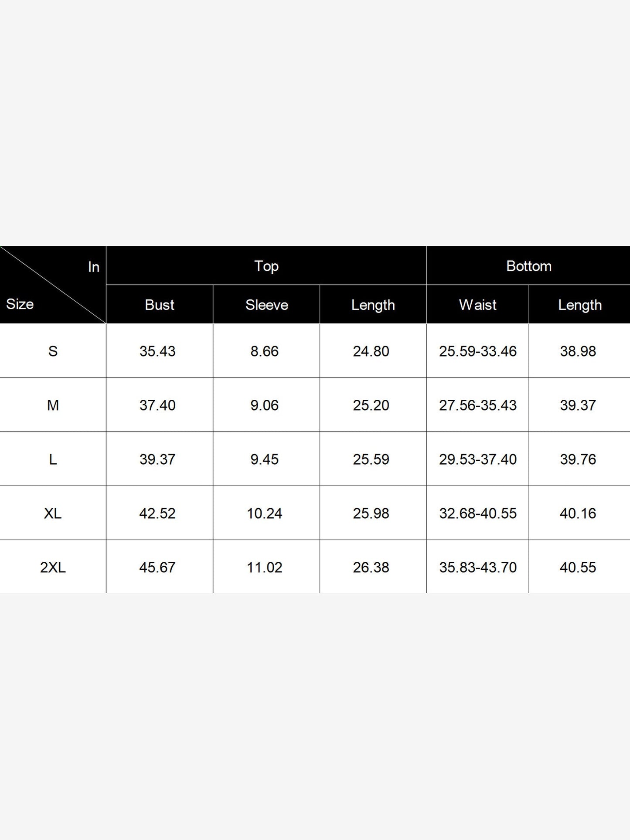Click sleeve value 10.24
Screen dimensions: 630x840
265,513
